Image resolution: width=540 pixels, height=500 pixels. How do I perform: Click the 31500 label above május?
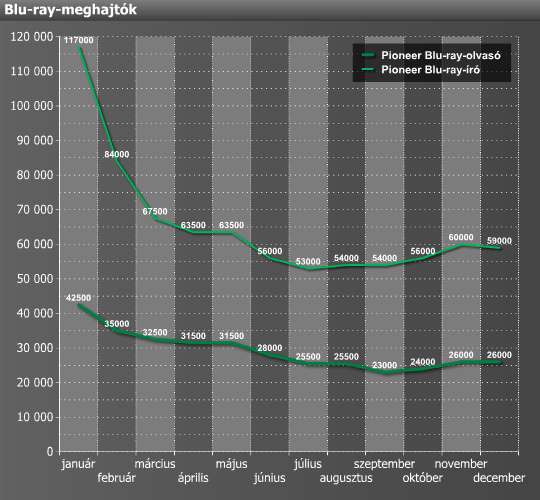[x=231, y=336]
